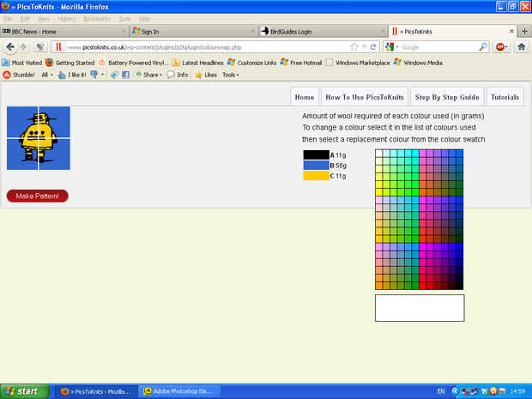Reload the page with the refresh icon
532x399 pixels.
tap(373, 47)
